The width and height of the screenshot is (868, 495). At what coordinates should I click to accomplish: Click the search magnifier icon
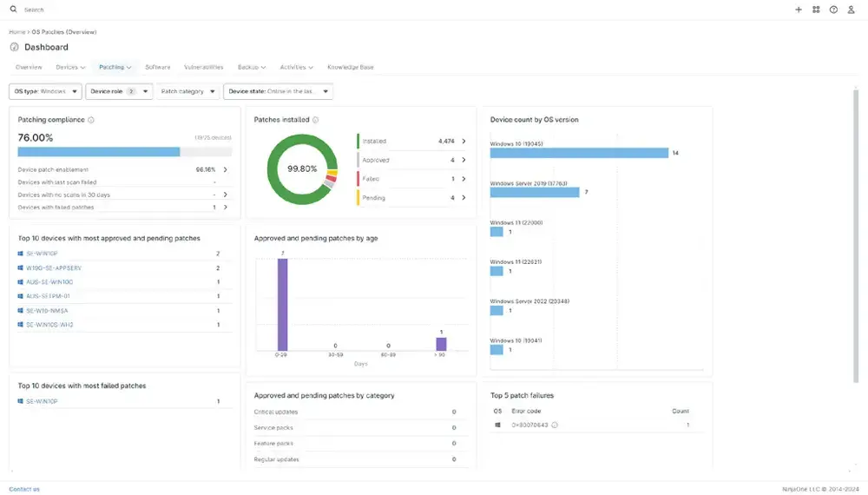13,10
